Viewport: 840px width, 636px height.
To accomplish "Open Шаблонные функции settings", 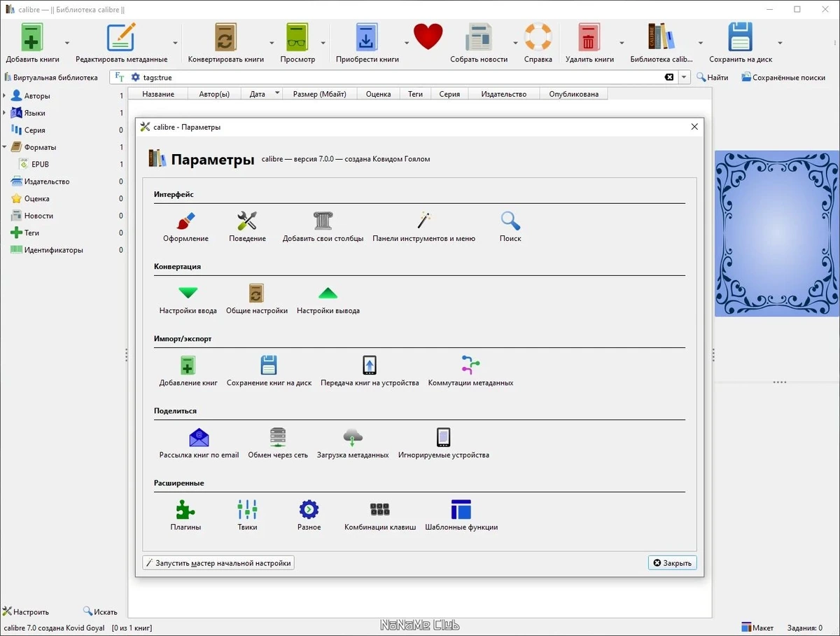I will [461, 516].
